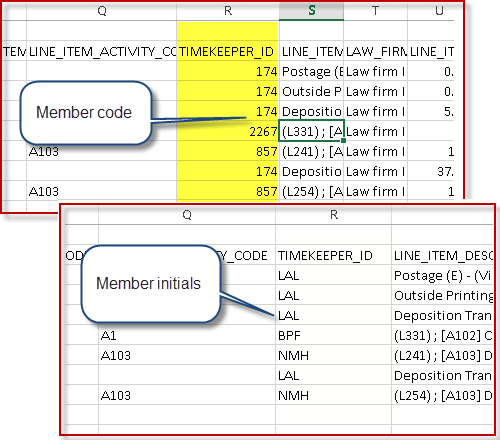The image size is (500, 440).
Task: Click A103 beside NMH in (L254) row, bottom sheet
Action: (x=187, y=395)
